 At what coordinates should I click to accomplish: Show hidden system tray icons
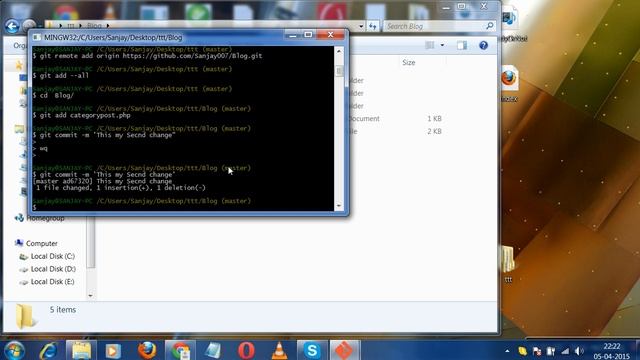[x=507, y=351]
